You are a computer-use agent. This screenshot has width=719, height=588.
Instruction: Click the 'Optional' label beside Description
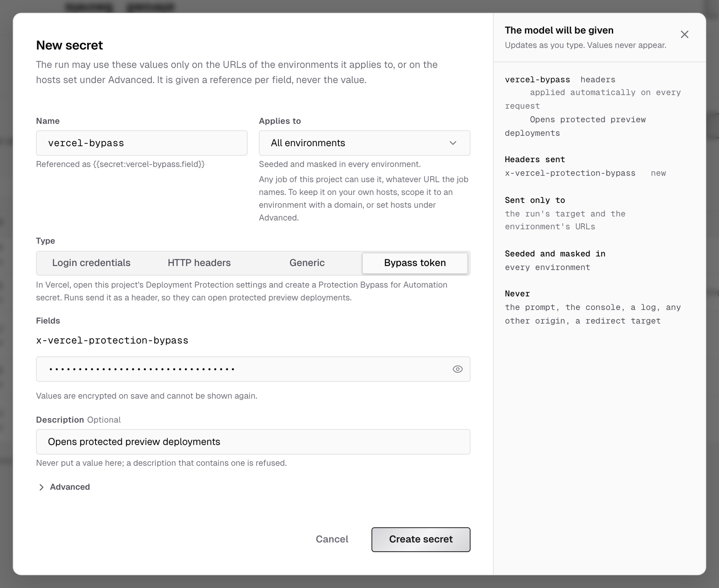point(104,420)
